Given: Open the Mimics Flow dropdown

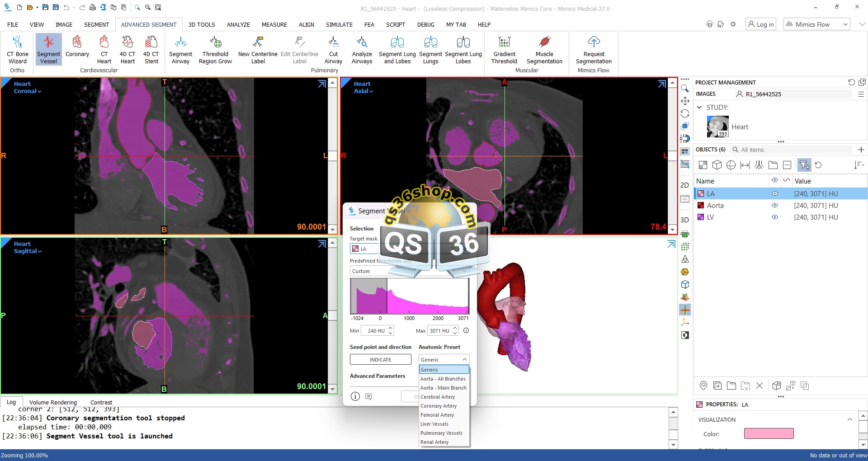Looking at the screenshot, I should tap(816, 24).
